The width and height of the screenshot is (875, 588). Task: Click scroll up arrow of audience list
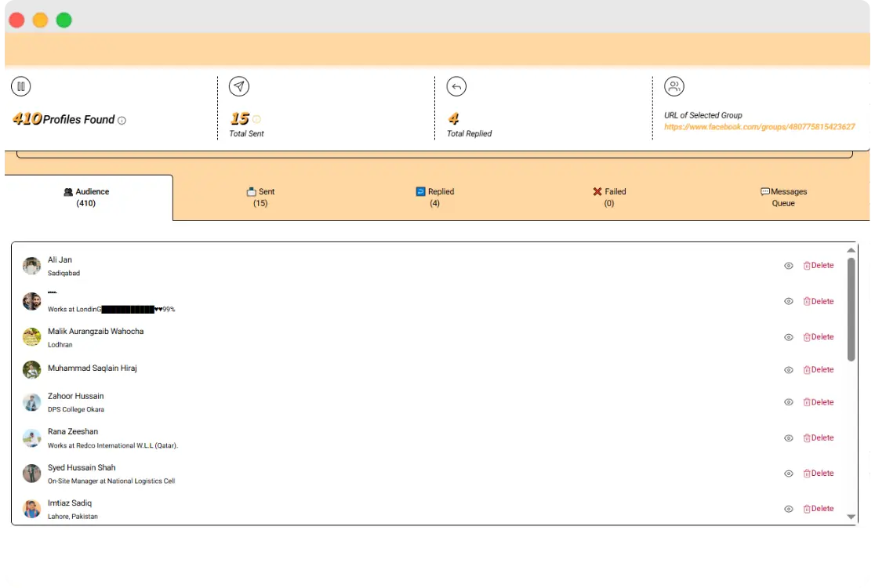point(851,250)
